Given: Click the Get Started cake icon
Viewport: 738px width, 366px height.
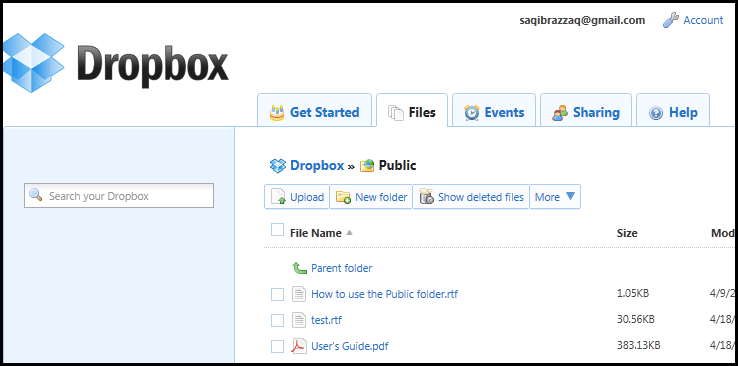Looking at the screenshot, I should tap(277, 113).
